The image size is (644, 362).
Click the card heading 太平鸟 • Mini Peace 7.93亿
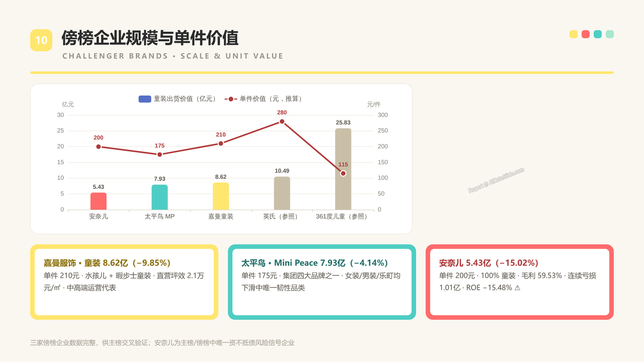pyautogui.click(x=315, y=263)
